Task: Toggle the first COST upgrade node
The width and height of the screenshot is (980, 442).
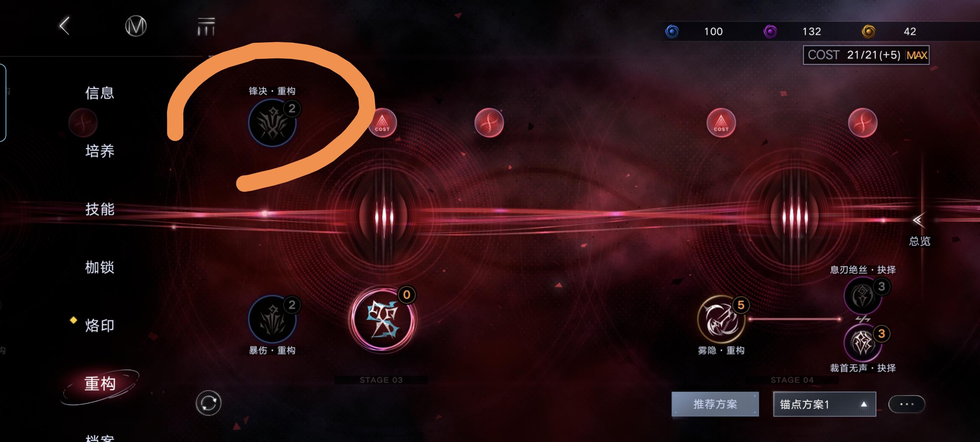Action: [x=382, y=123]
